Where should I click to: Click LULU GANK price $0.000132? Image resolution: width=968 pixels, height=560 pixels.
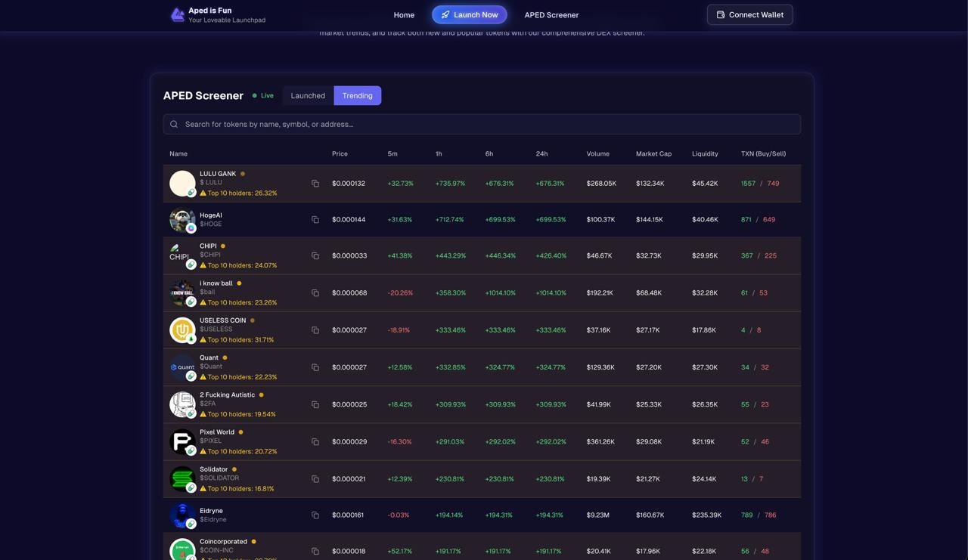click(349, 184)
